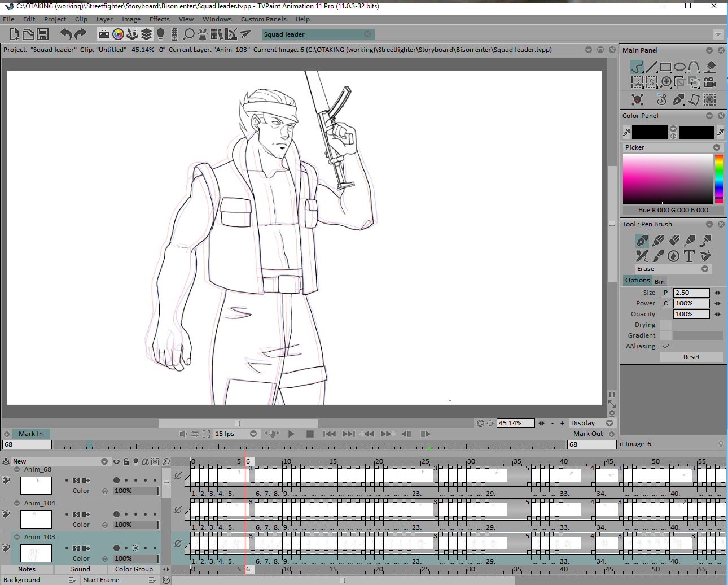The height and width of the screenshot is (585, 728).
Task: Open the File menu
Action: click(x=8, y=19)
